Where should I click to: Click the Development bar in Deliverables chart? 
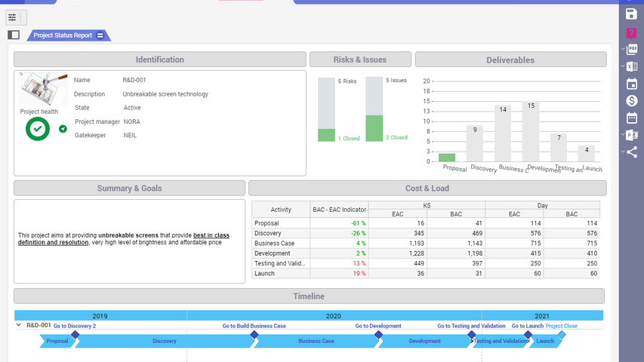[530, 131]
